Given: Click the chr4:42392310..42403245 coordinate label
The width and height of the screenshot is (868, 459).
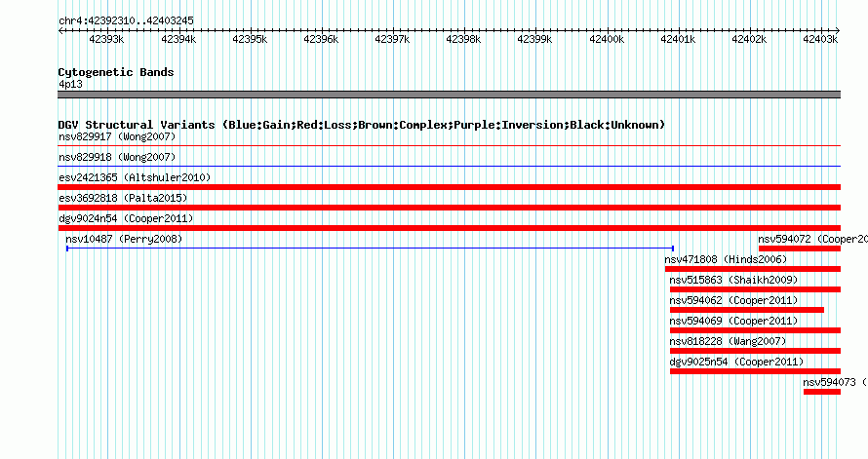Looking at the screenshot, I should [126, 21].
